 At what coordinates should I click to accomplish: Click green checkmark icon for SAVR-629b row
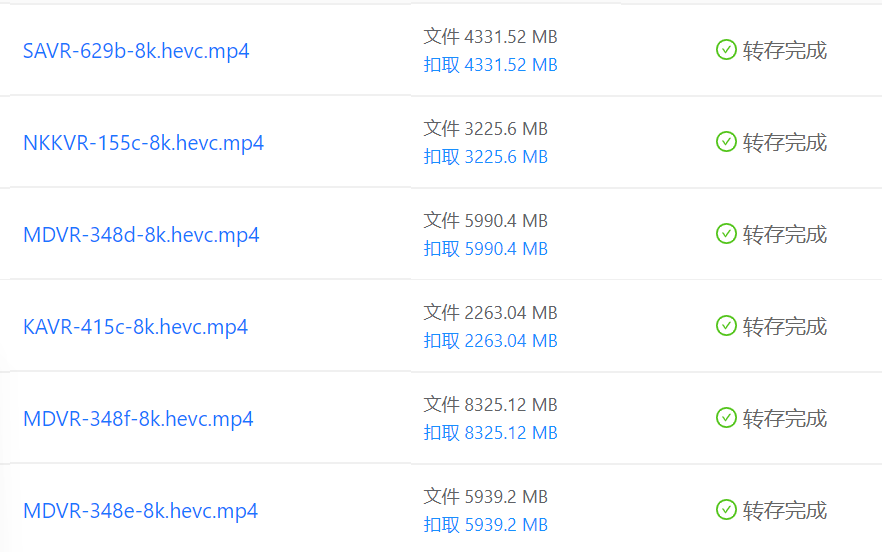pos(726,50)
